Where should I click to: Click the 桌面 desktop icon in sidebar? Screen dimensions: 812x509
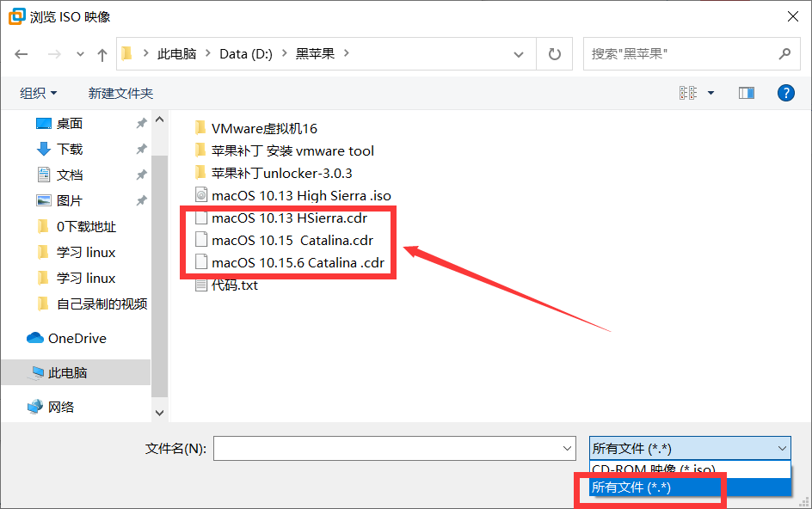click(44, 123)
